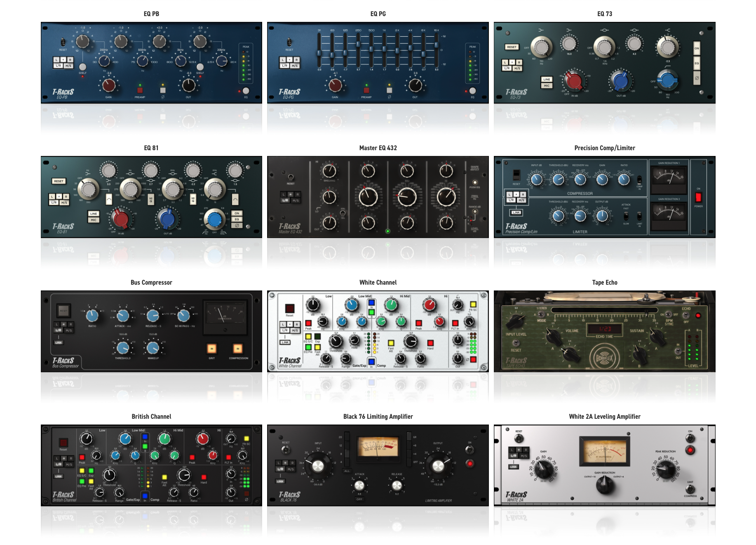Screen dimensions: 756x545
Task: Click the red ECHO indicator on Tape Echo
Action: pyautogui.click(x=698, y=316)
